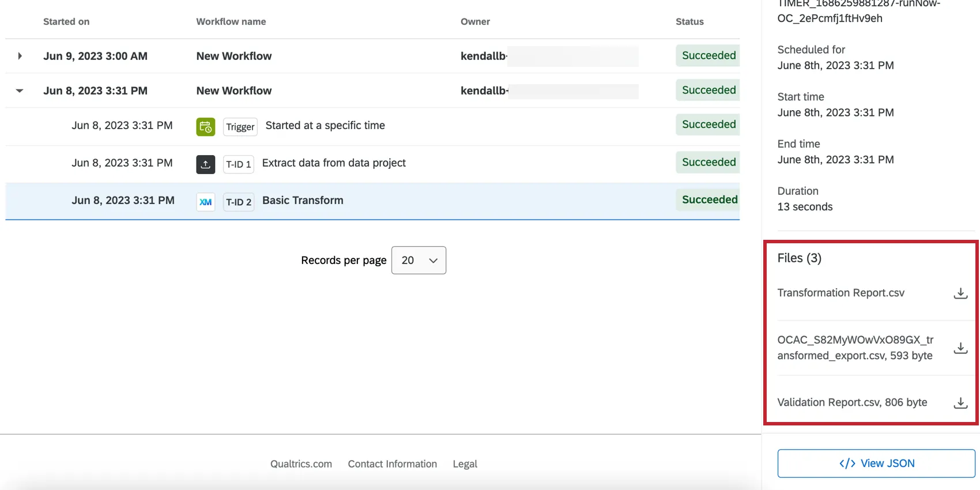This screenshot has width=980, height=490.
Task: Download the Transformation Report.csv file
Action: [x=960, y=293]
